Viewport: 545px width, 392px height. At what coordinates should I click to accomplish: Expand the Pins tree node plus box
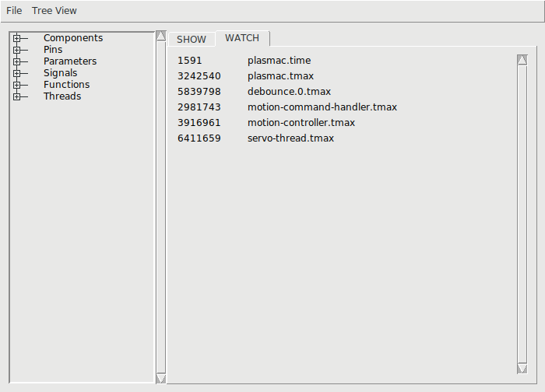tap(16, 50)
